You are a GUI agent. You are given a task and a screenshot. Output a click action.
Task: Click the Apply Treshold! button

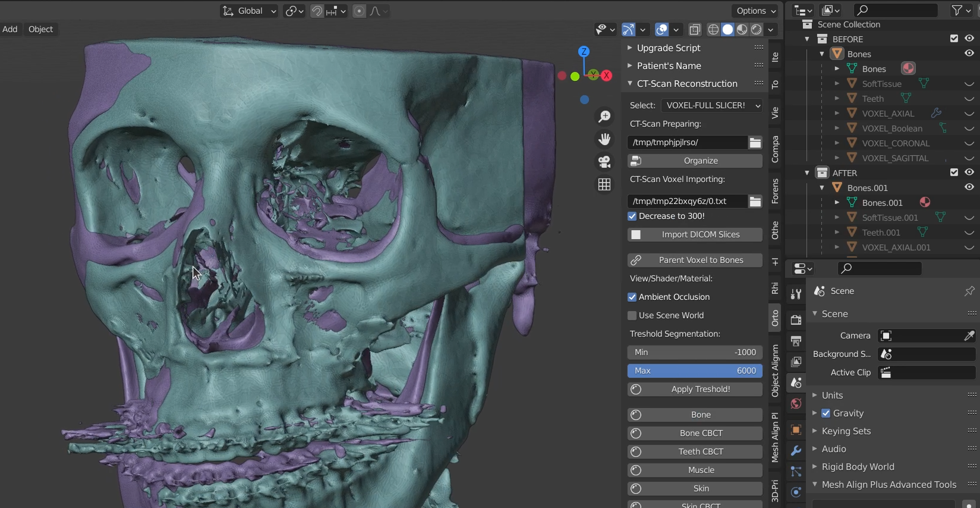[695, 389]
